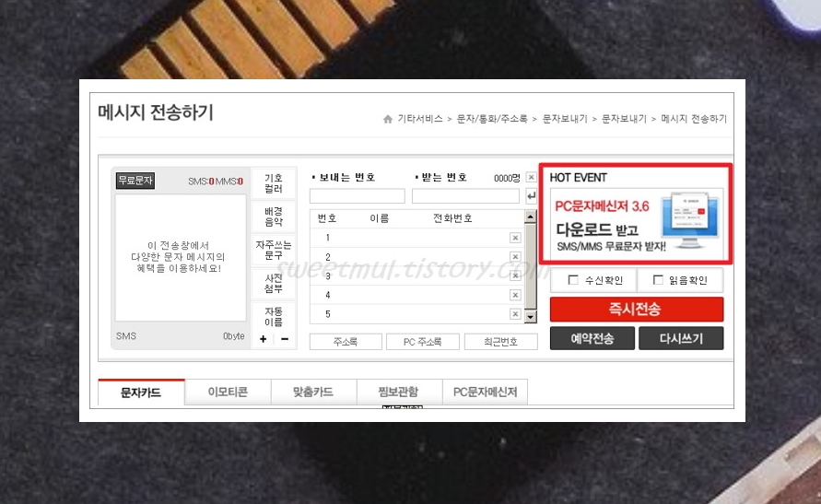
Task: Select the 문자카드 tab
Action: 141,393
